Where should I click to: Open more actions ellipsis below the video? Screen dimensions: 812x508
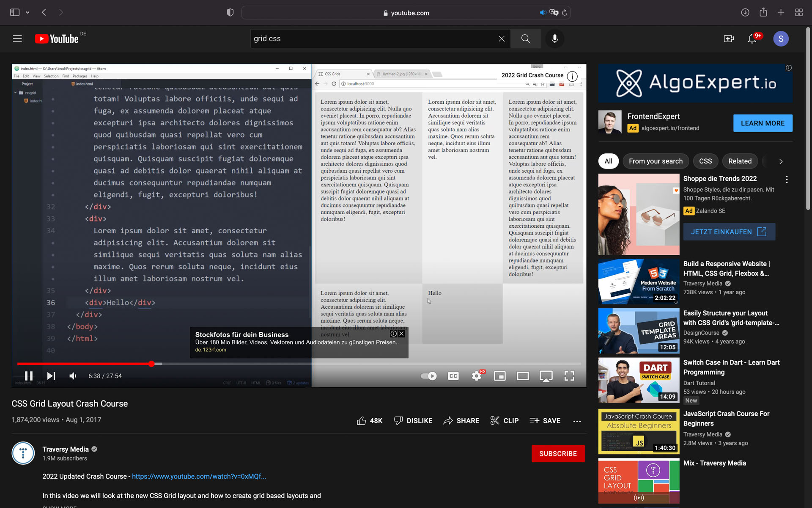click(x=577, y=421)
